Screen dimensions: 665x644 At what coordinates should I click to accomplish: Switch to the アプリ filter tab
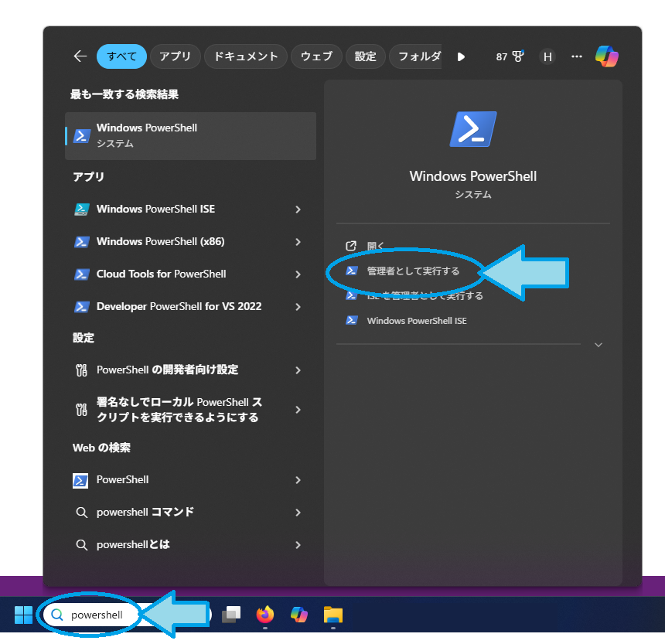pyautogui.click(x=176, y=56)
